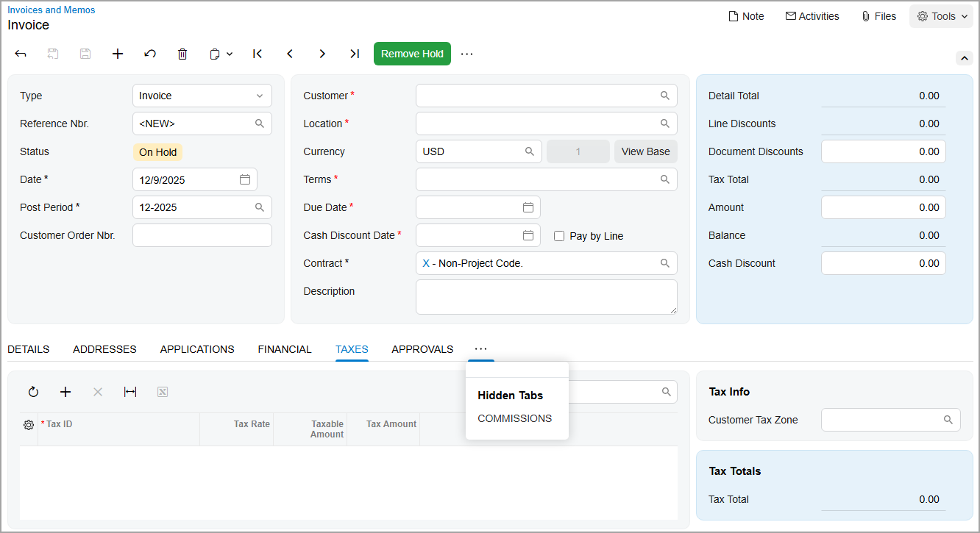980x533 pixels.
Task: Click the Reference Nbr. search icon
Action: tap(260, 124)
